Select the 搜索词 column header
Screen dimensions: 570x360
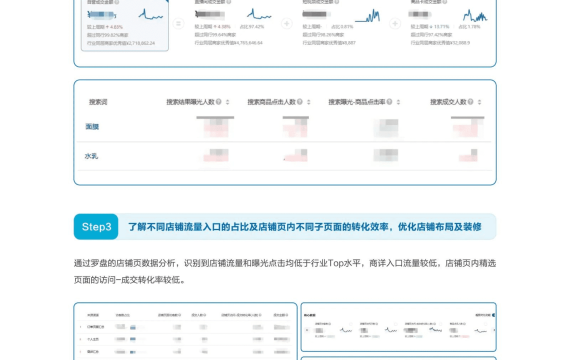coord(98,102)
